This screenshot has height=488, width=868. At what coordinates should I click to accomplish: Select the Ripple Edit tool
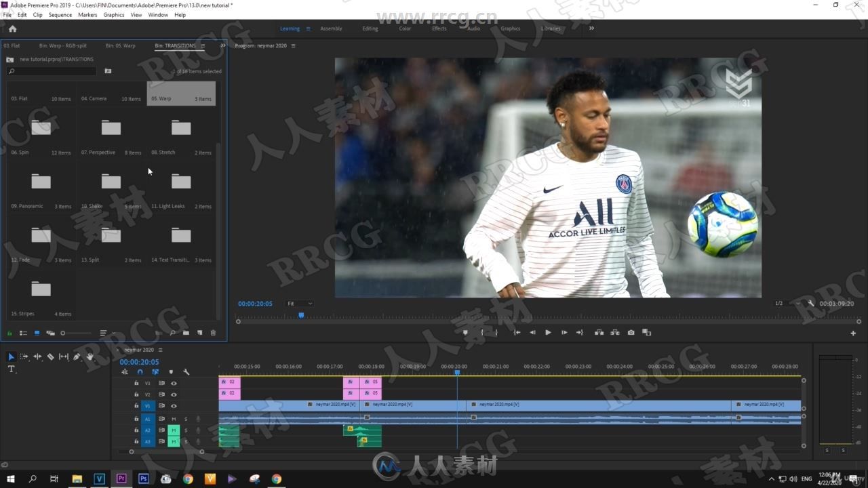coord(37,357)
